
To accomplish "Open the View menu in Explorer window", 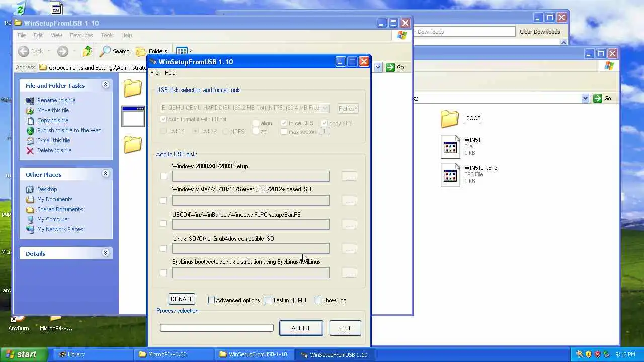I will [x=56, y=35].
